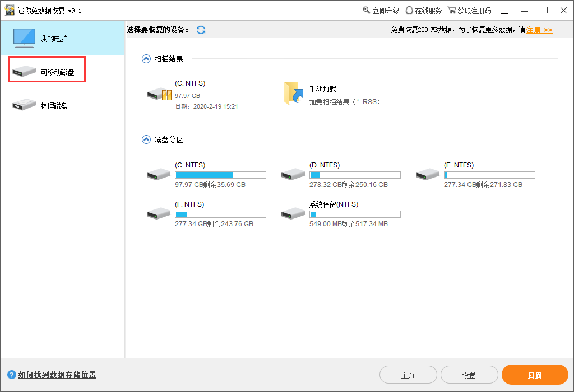Screen dimensions: 574x392
Task: Click the 系统保留(NTFS) label
Action: click(334, 204)
